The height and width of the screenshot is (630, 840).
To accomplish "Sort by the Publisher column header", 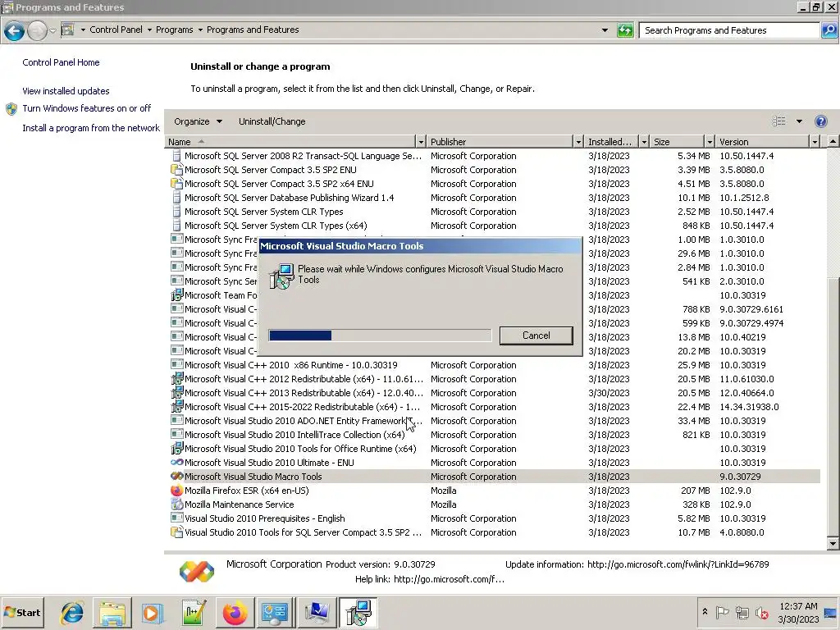I will tap(500, 142).
